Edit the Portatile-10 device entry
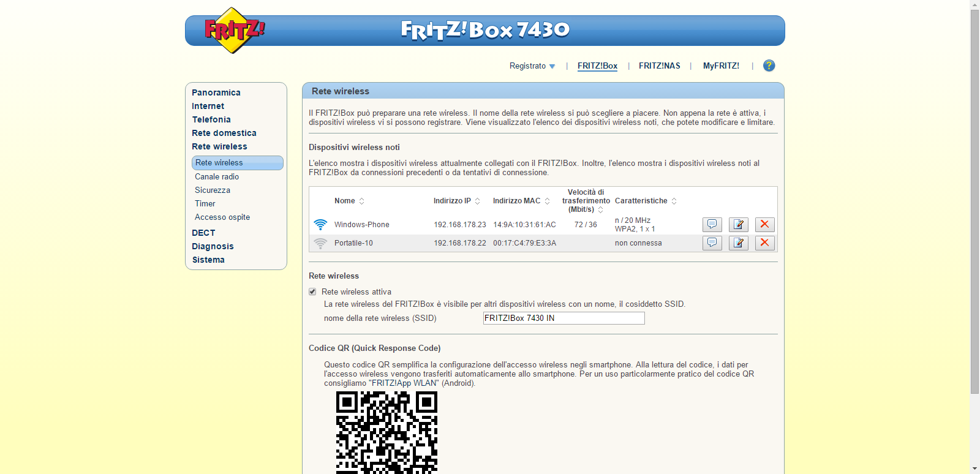This screenshot has width=980, height=474. [739, 243]
